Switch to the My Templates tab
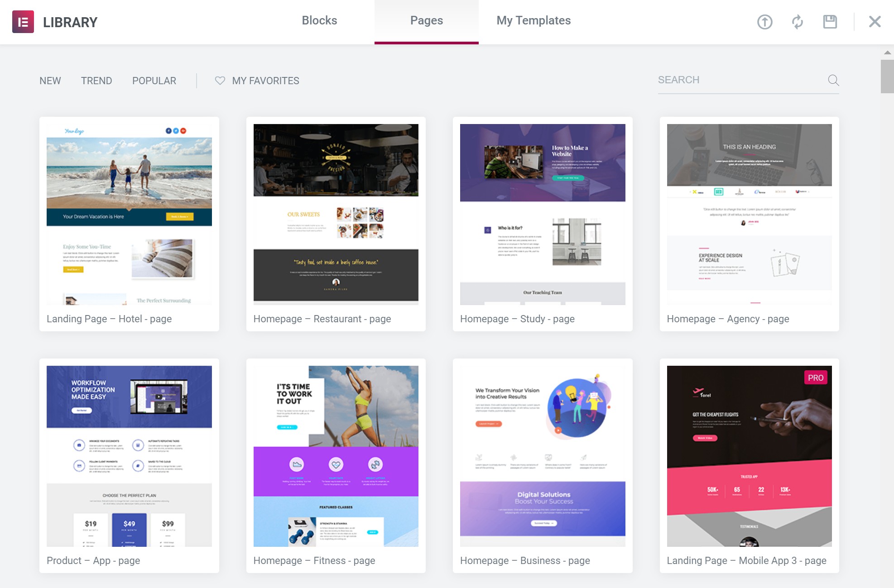Image resolution: width=894 pixels, height=588 pixels. [534, 19]
